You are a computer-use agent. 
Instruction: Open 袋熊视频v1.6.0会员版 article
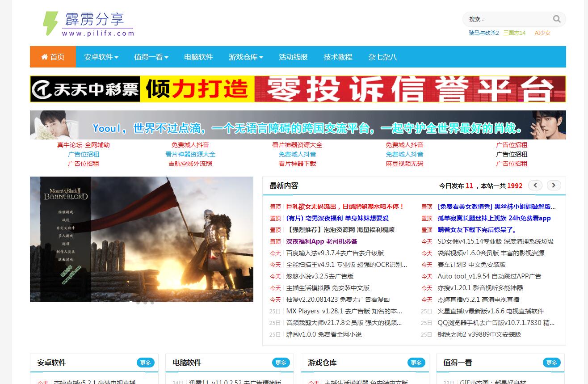click(x=491, y=253)
